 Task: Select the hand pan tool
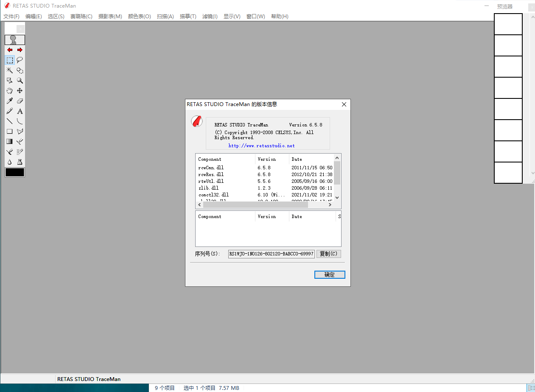click(10, 91)
